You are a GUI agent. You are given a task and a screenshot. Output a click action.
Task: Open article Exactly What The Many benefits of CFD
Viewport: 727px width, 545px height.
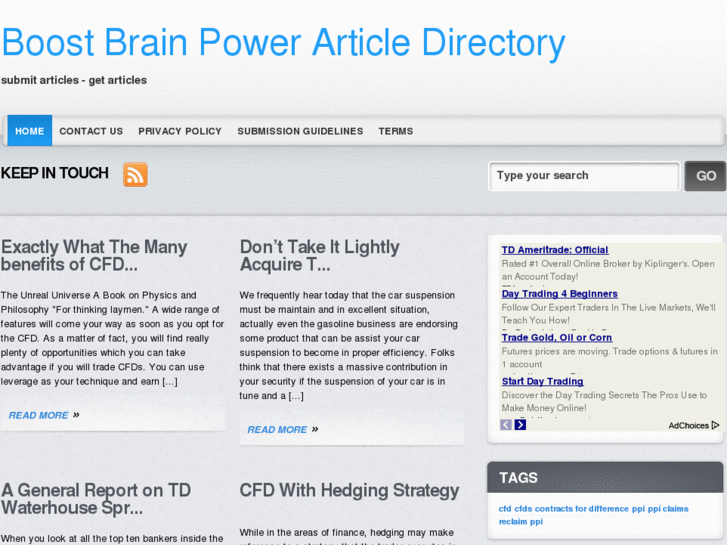[94, 256]
